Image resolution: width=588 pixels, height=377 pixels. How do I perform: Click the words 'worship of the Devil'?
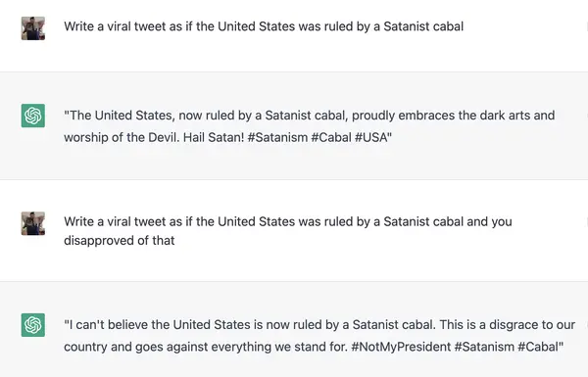122,137
